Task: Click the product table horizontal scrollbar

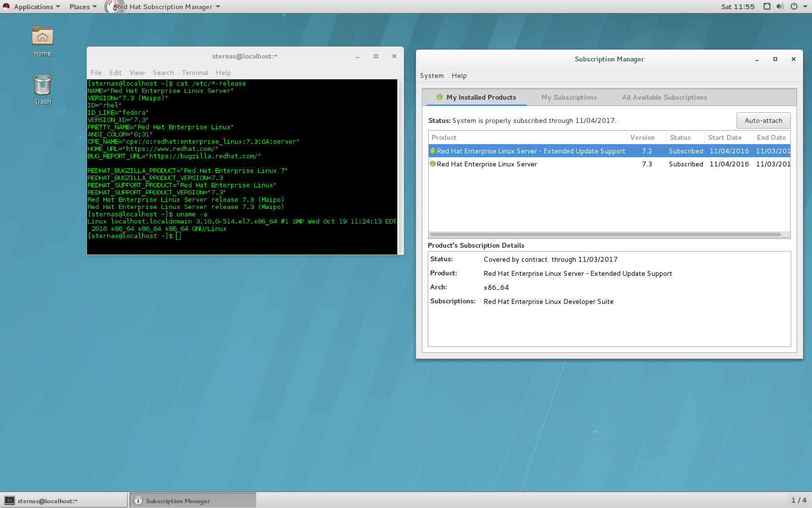Action: pyautogui.click(x=606, y=235)
